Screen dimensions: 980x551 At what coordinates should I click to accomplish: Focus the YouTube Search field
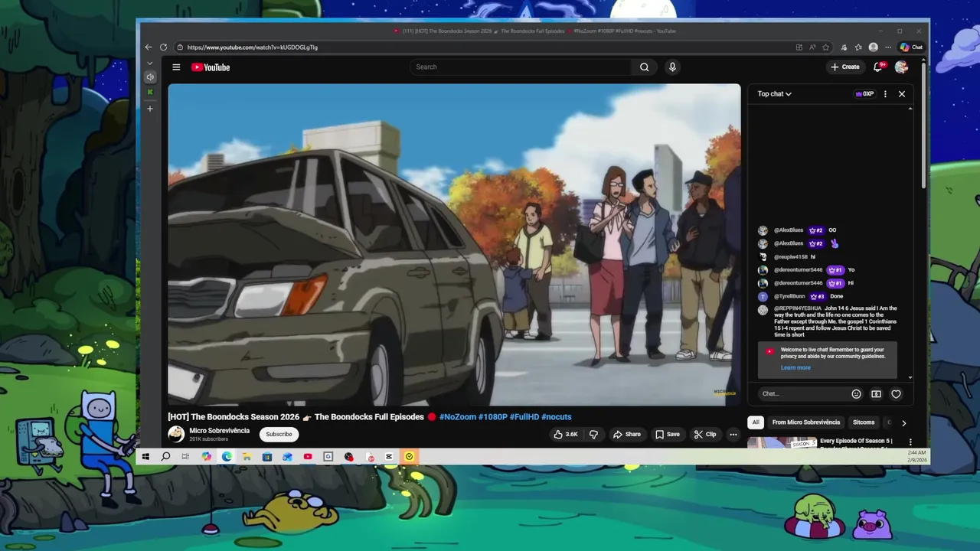[521, 67]
